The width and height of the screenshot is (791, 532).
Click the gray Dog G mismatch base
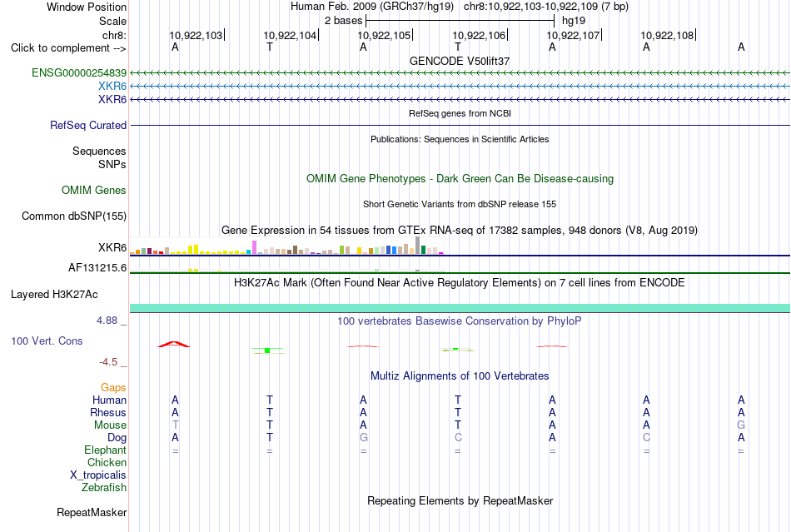[363, 438]
